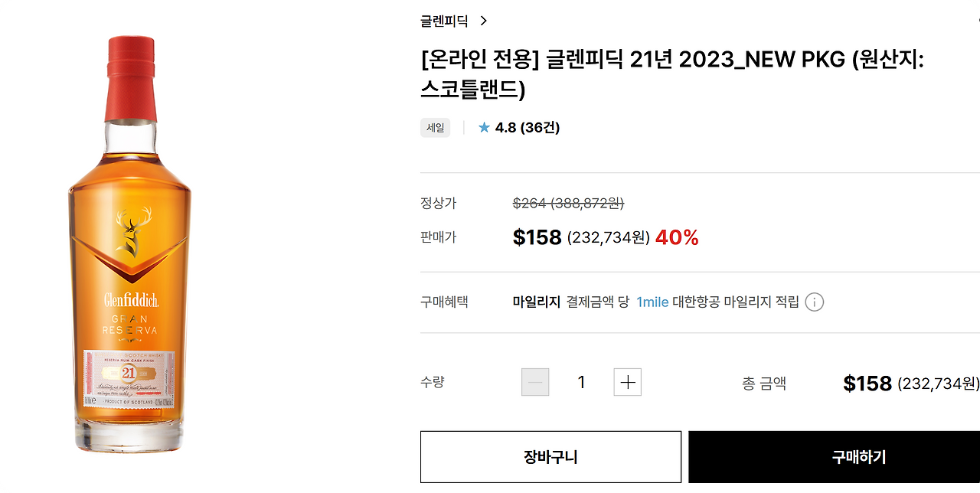Image resolution: width=980 pixels, height=493 pixels.
Task: Click the plus icon to increase quantity
Action: pos(627,381)
